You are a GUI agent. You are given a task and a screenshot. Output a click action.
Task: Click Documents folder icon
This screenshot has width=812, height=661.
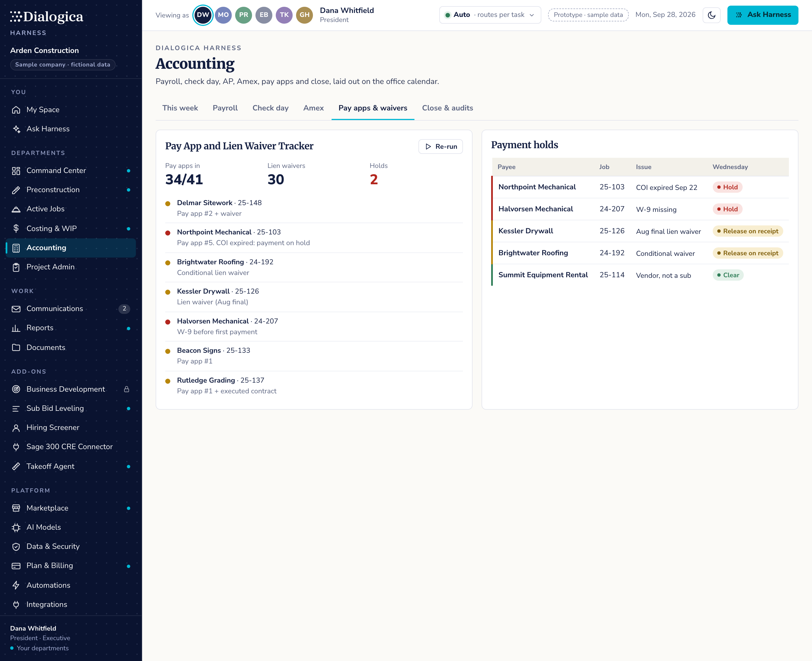pyautogui.click(x=16, y=348)
